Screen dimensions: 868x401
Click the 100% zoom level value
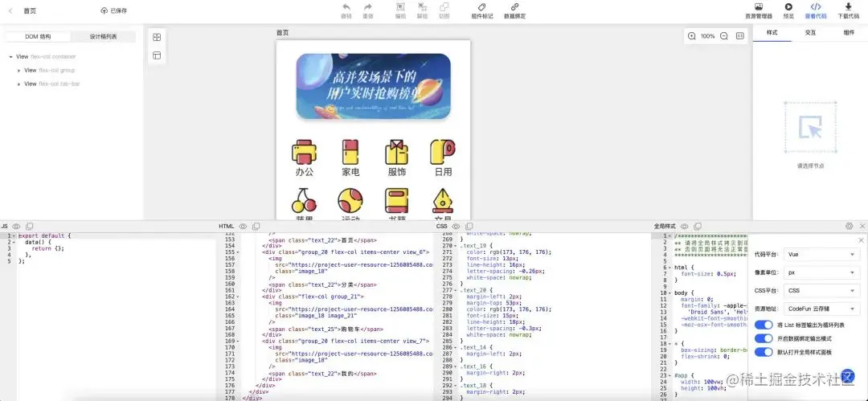coord(707,36)
